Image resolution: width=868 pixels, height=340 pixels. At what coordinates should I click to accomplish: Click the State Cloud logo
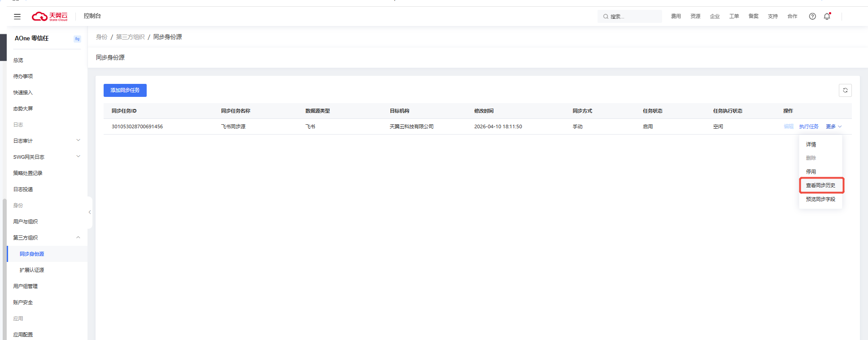[49, 17]
